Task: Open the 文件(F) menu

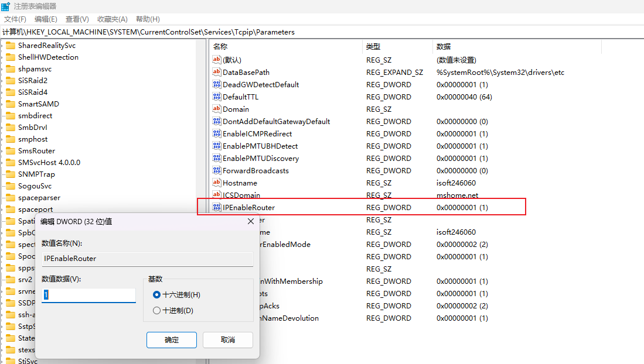Action: pos(15,19)
